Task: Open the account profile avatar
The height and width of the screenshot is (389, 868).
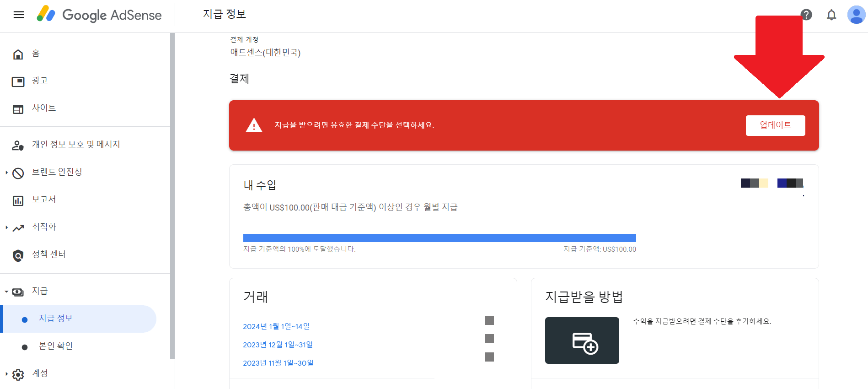Action: coord(856,15)
